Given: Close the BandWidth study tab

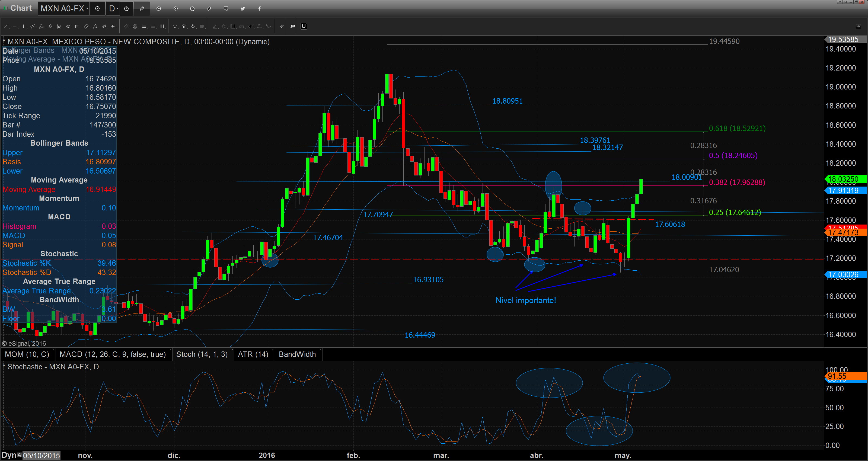Looking at the screenshot, I should (x=320, y=350).
